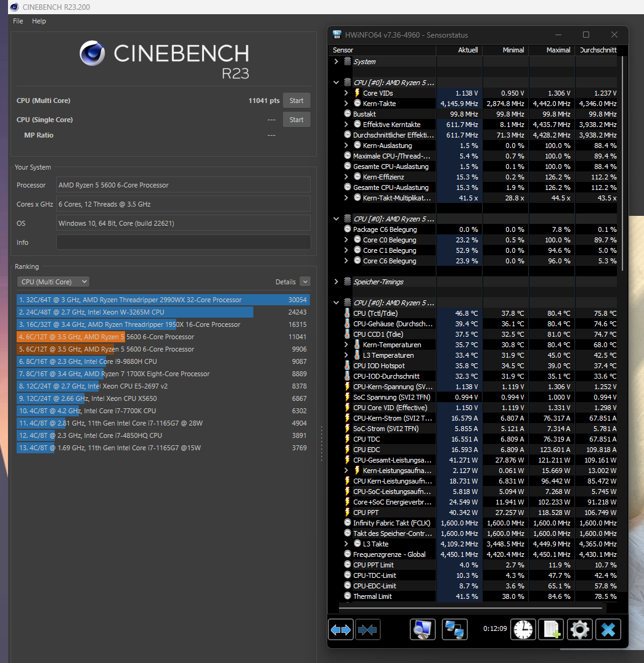The height and width of the screenshot is (663, 644).
Task: Select the Xeon W-3265M ranking entry
Action: (x=163, y=312)
